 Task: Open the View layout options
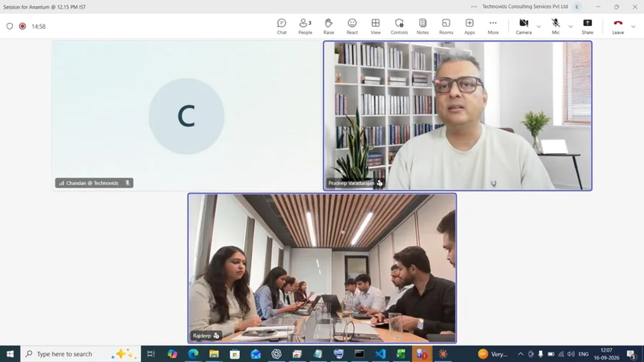pyautogui.click(x=375, y=26)
